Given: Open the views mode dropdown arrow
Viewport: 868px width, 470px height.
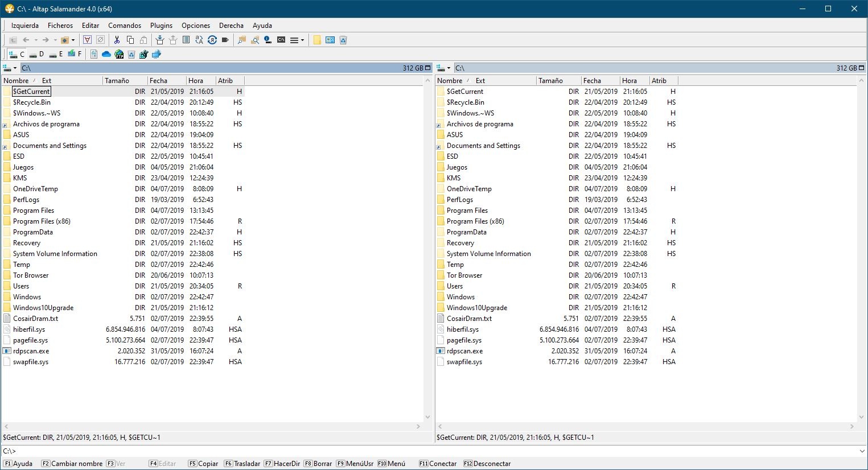Looking at the screenshot, I should (x=302, y=40).
